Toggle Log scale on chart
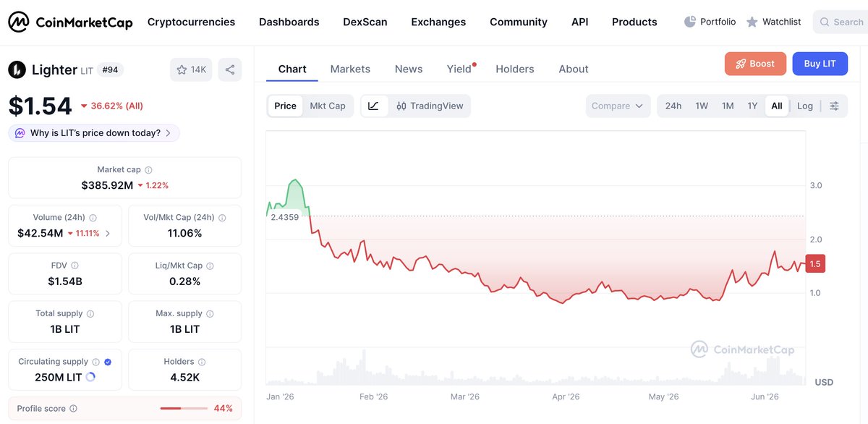The height and width of the screenshot is (424, 868). click(805, 106)
